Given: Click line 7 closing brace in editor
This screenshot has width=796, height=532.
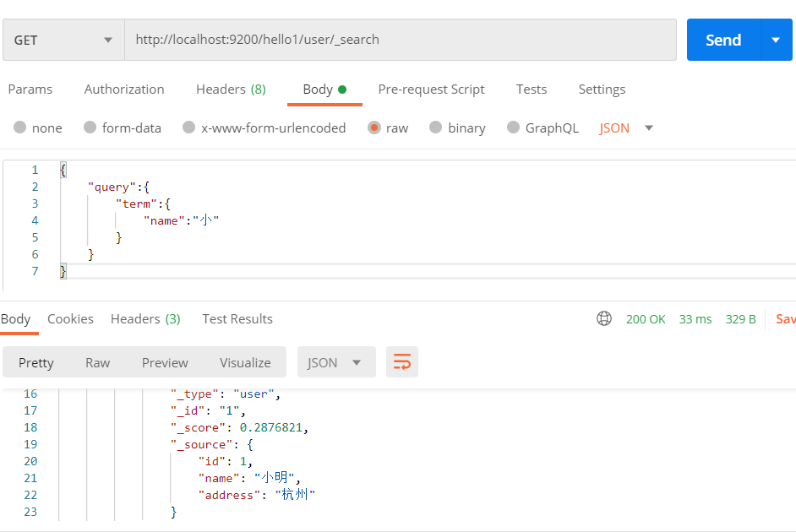Looking at the screenshot, I should tap(63, 271).
